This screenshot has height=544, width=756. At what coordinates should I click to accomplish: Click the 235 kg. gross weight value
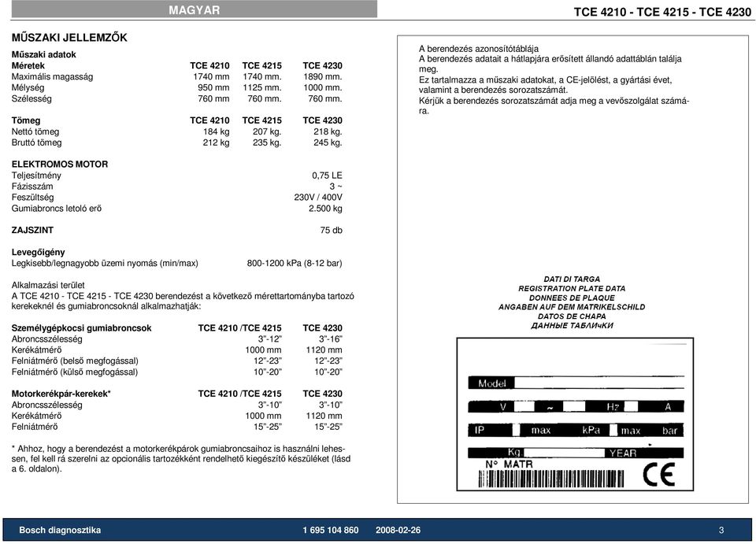(267, 142)
